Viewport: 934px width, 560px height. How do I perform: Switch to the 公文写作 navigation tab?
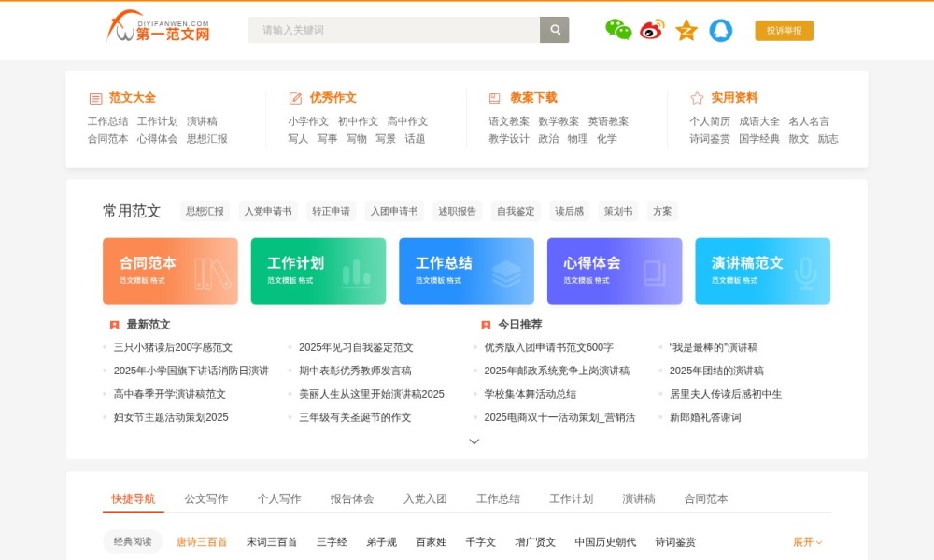pyautogui.click(x=205, y=498)
